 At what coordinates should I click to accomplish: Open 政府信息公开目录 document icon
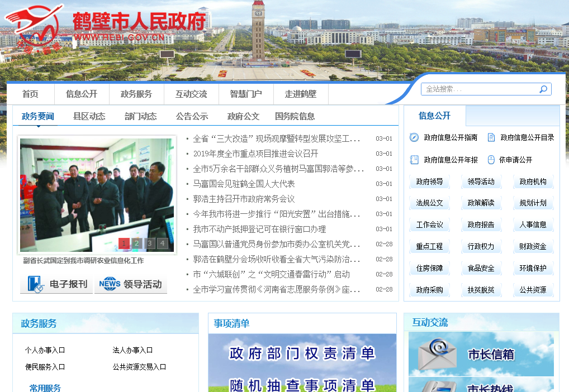pos(491,137)
